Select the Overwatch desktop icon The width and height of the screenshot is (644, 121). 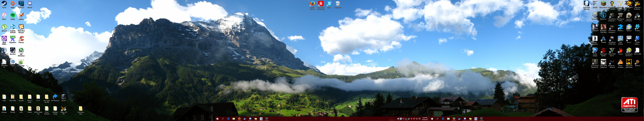(595, 16)
